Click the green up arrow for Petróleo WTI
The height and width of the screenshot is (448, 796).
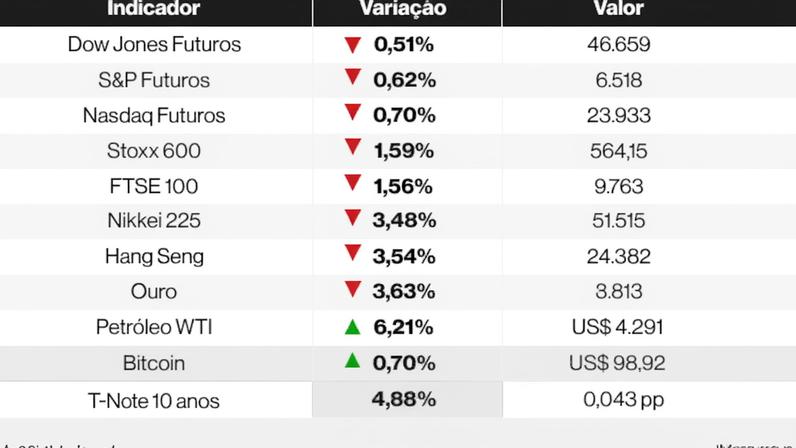pyautogui.click(x=351, y=326)
